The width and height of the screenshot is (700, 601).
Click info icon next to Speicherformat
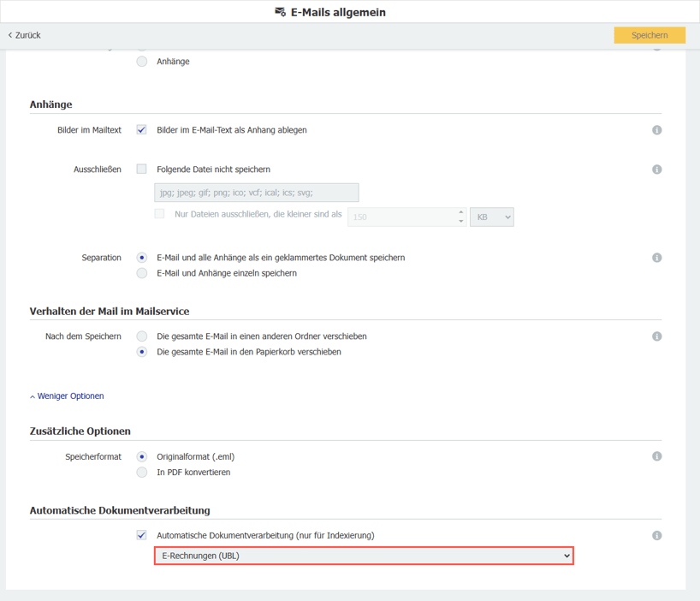coord(657,456)
